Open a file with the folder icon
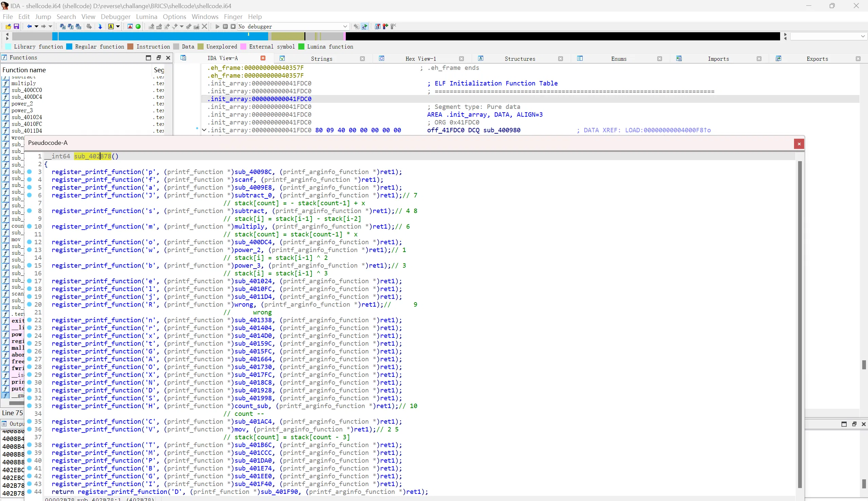Screen dimensions: 868x501 pos(8,26)
